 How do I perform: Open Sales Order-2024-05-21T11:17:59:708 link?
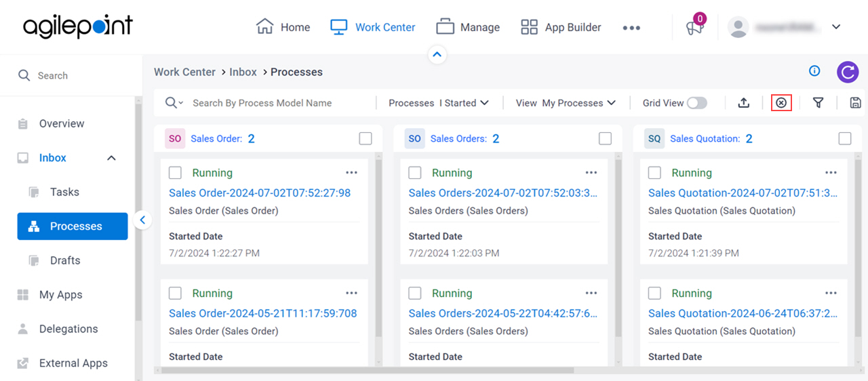click(x=263, y=314)
